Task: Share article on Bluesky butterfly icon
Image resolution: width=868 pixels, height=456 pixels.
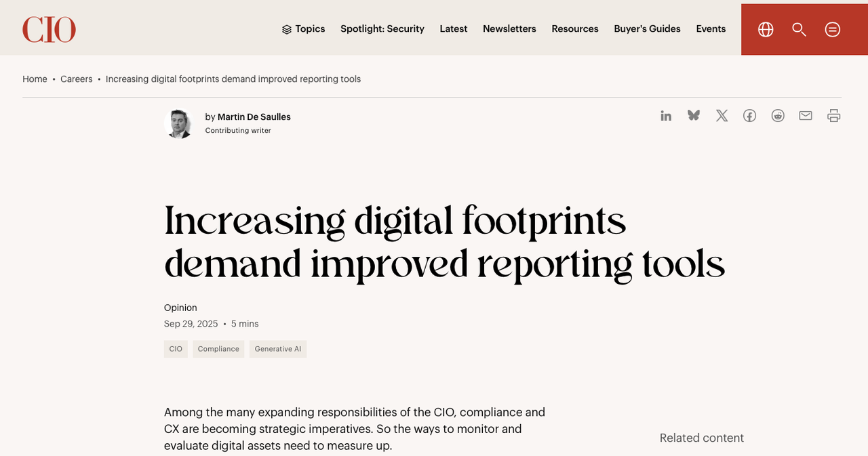Action: tap(694, 116)
